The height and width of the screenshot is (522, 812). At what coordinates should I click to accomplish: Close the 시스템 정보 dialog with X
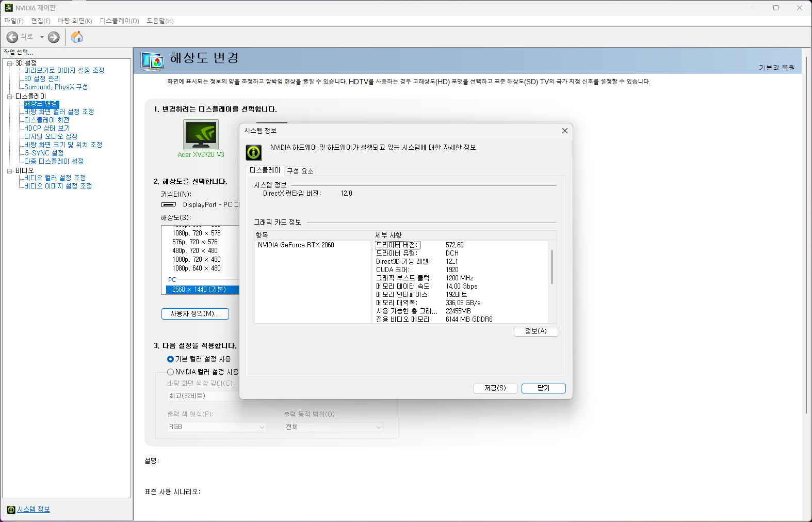(565, 131)
